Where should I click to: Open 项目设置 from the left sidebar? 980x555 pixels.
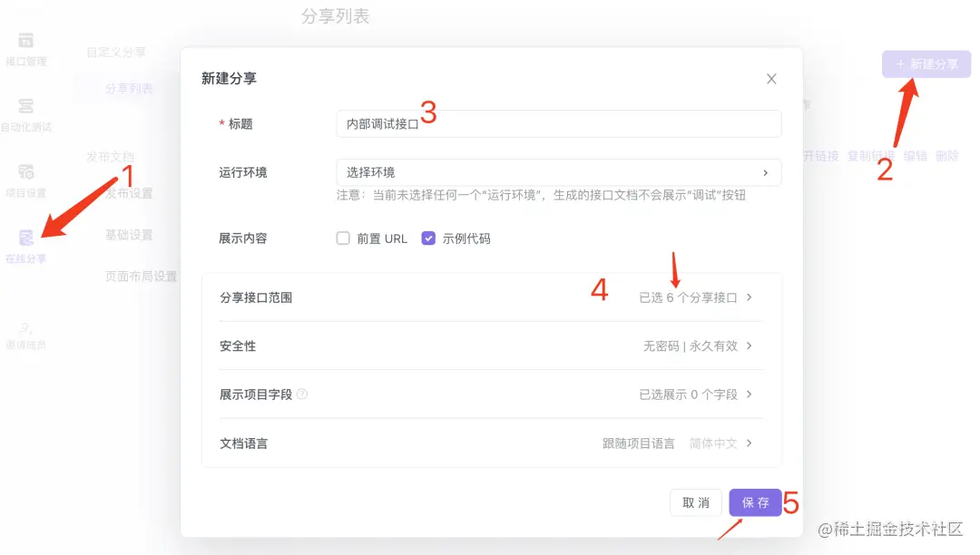tap(26, 177)
